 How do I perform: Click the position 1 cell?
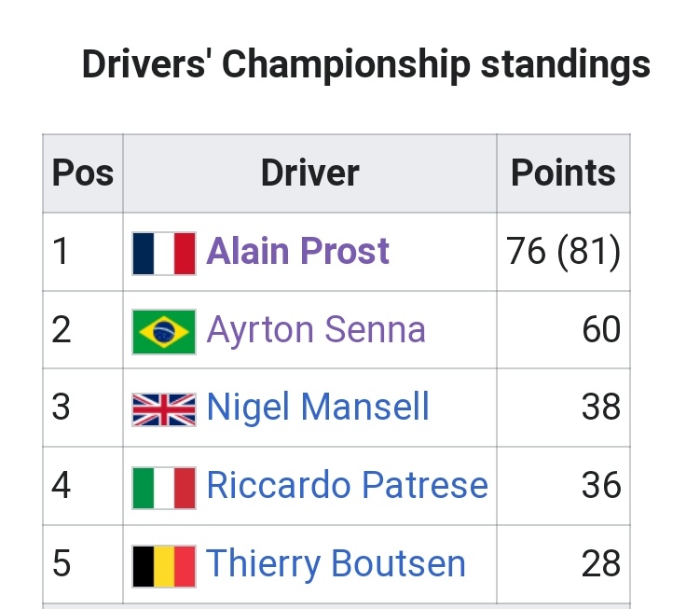pyautogui.click(x=83, y=252)
